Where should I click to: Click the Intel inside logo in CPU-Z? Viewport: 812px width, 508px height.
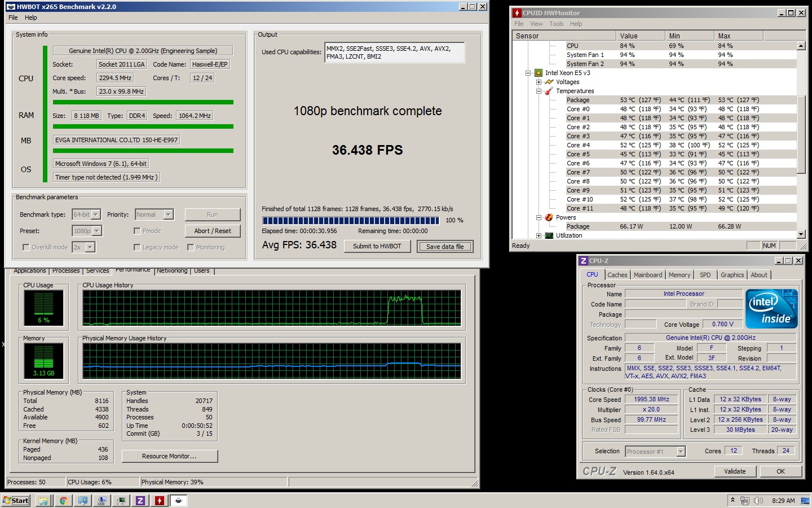click(x=771, y=309)
